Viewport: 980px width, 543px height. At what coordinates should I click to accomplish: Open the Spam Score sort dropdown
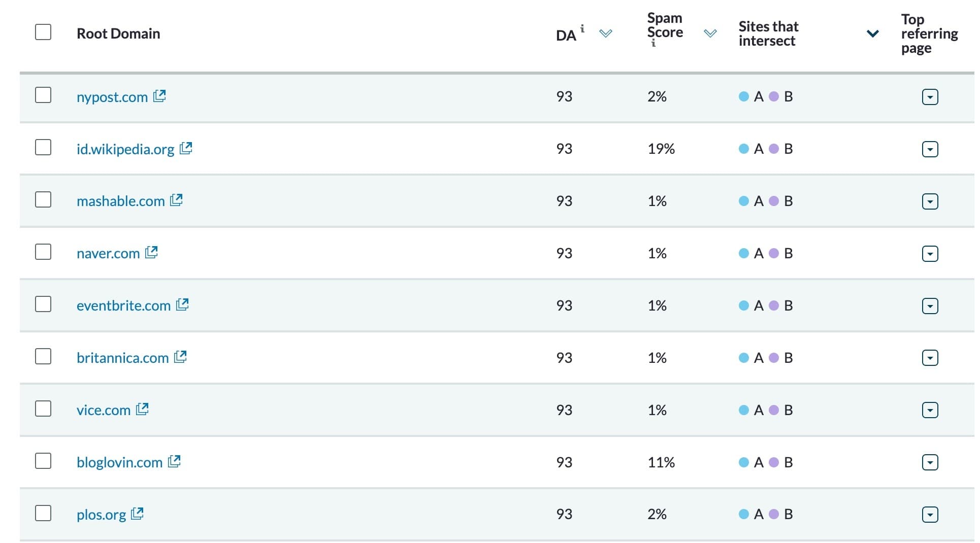710,33
